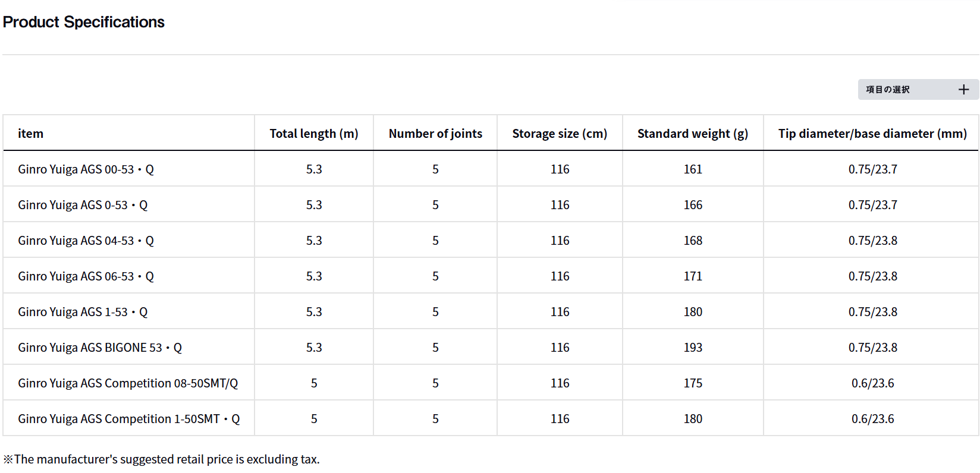Click Ginro Yuiga AGS 0-53 Q item
Viewport: 980px width, 473px height.
coord(83,205)
